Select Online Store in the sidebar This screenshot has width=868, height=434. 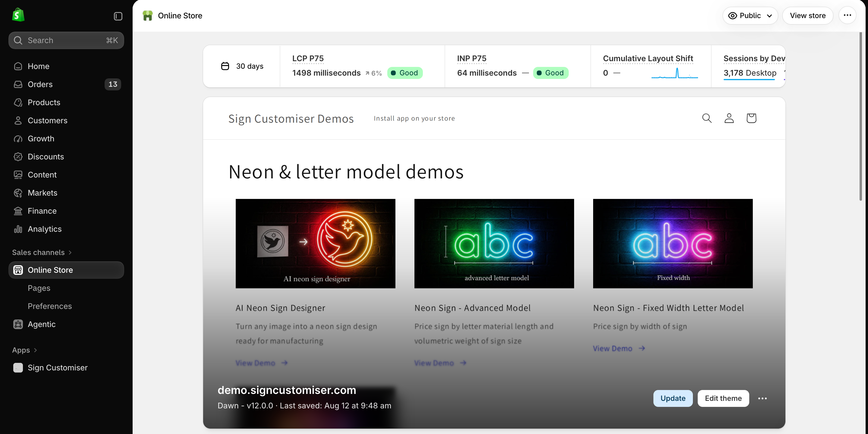coord(66,270)
